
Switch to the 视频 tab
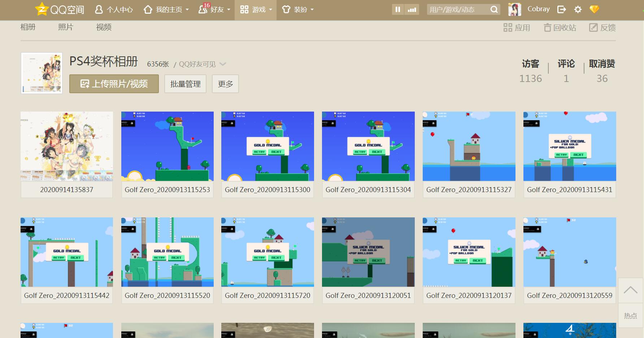104,27
